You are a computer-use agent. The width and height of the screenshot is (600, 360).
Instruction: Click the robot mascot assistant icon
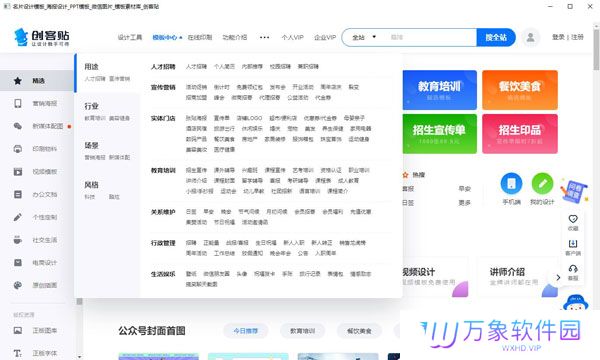[x=576, y=302]
